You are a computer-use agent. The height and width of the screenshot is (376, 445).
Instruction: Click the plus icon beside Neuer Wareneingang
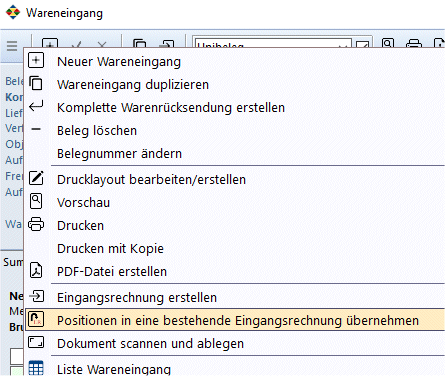click(x=36, y=61)
